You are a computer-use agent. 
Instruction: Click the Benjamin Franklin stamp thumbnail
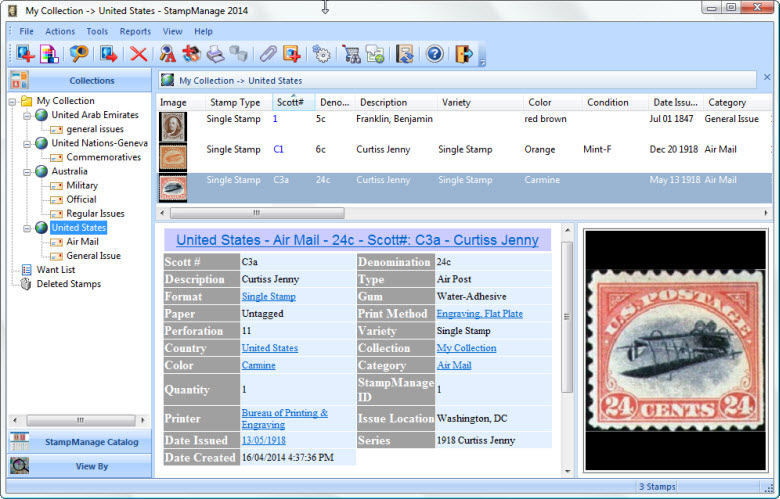pos(173,126)
